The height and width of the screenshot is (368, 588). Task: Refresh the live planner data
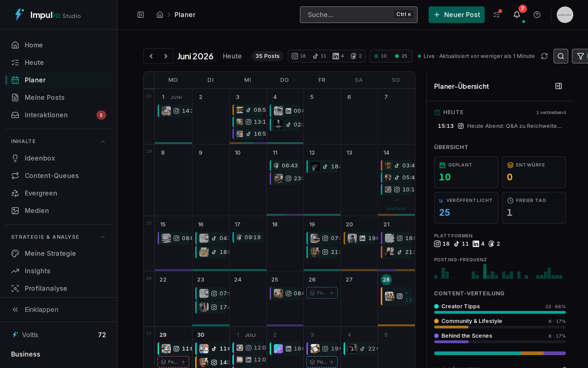point(544,56)
